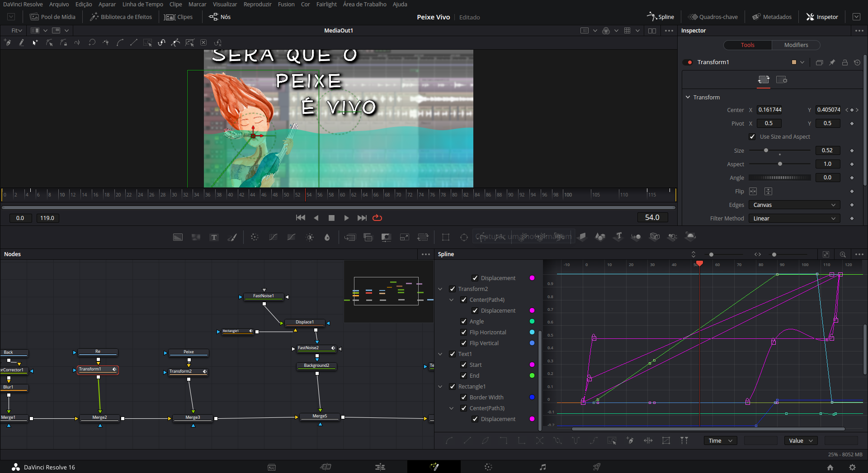Select the Text+ tool in the toolbar
868x473 pixels.
tap(213, 237)
